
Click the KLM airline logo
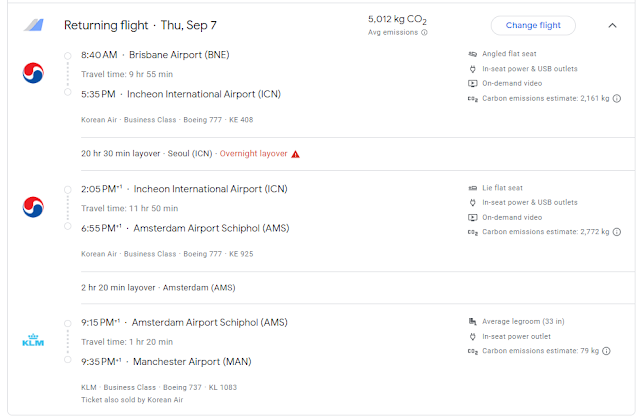click(33, 341)
